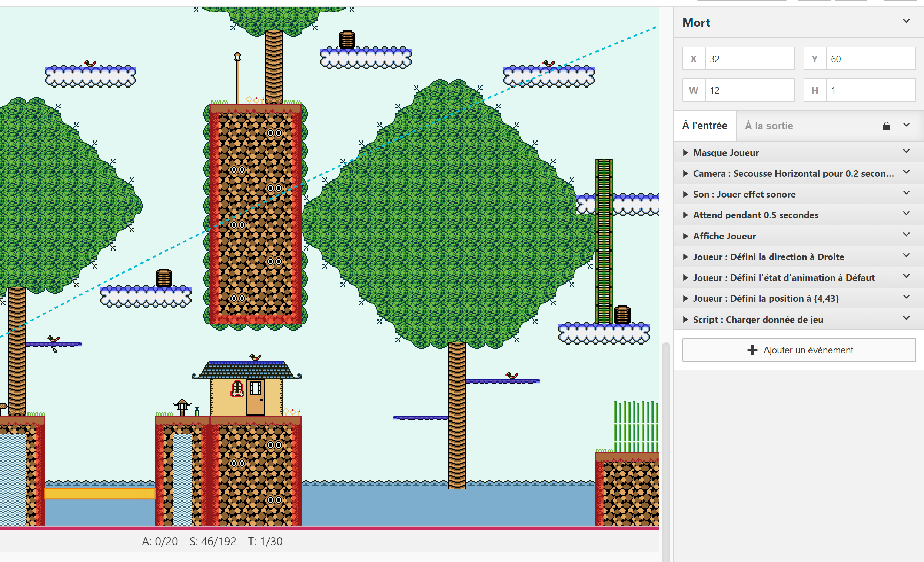Expand the Masque Joueur event
Screen dimensions: 924x562
[685, 153]
